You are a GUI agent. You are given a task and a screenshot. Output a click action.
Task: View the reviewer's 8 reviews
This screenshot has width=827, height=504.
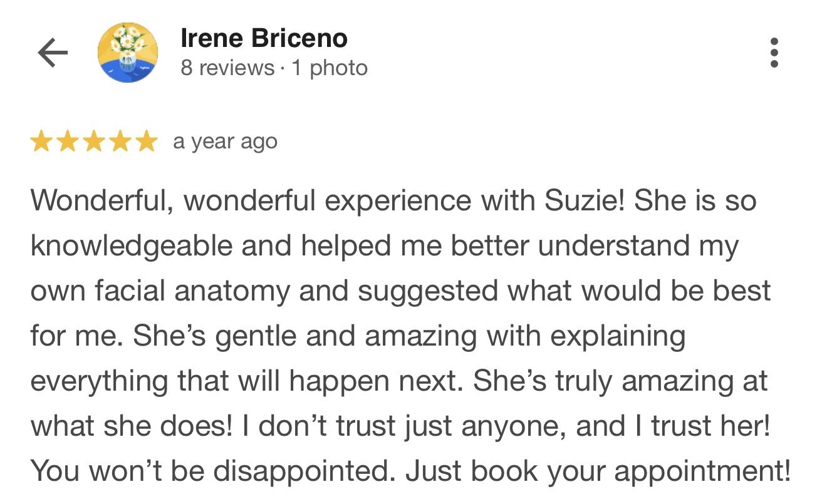[x=227, y=68]
